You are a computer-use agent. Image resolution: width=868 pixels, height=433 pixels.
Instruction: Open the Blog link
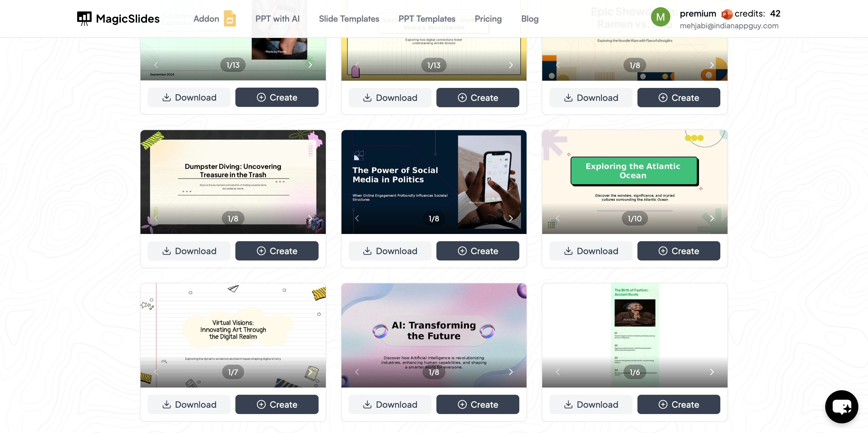(x=530, y=19)
